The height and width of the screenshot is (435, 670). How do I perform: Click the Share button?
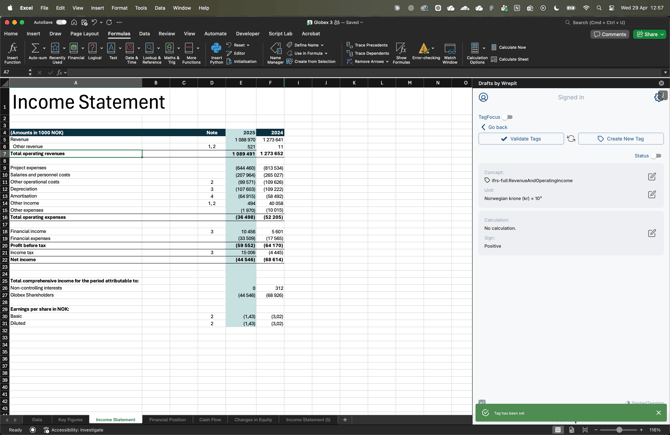coord(649,34)
